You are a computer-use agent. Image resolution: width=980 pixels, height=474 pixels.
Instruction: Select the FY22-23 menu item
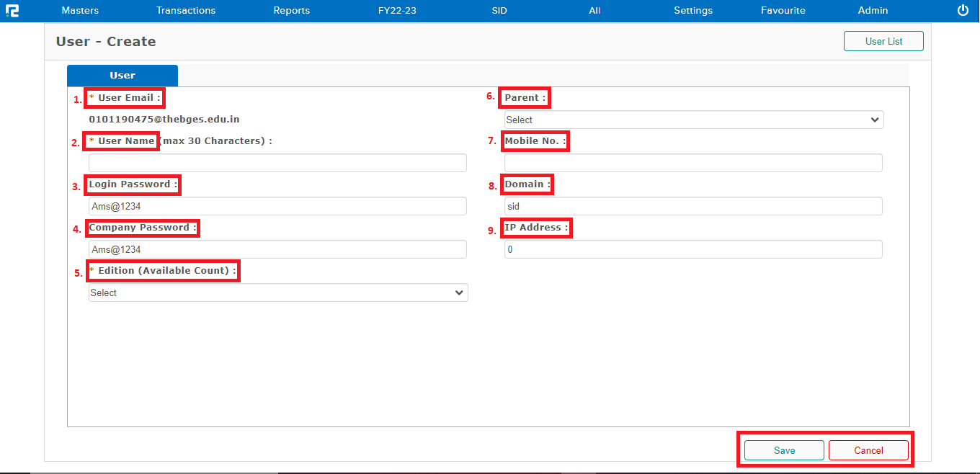pos(397,10)
